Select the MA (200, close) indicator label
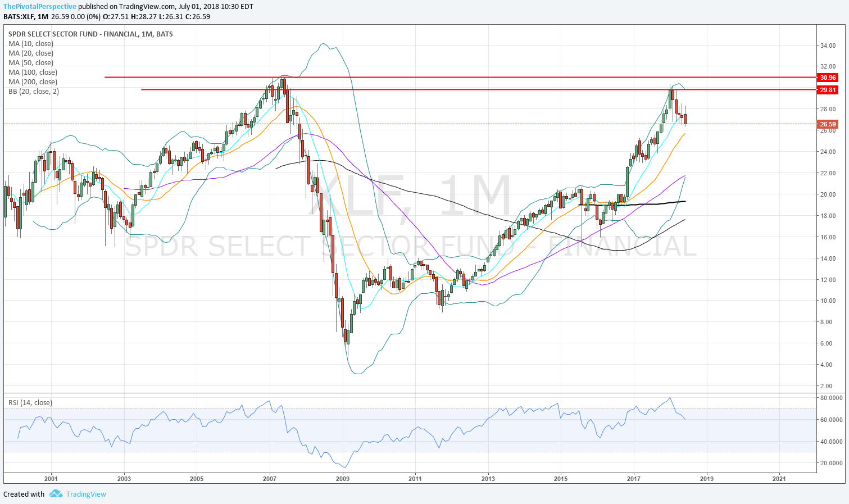Image resolution: width=849 pixels, height=504 pixels. [x=33, y=82]
